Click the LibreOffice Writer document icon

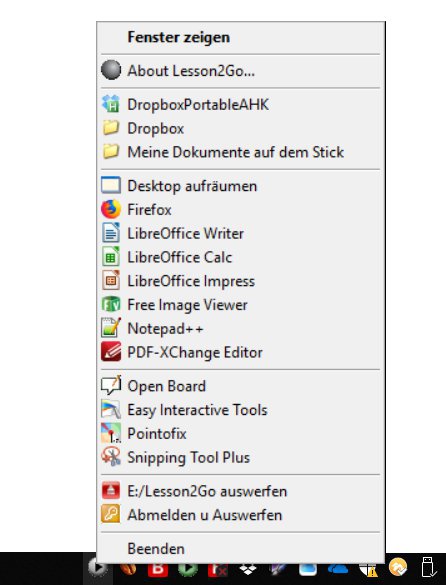coord(111,233)
